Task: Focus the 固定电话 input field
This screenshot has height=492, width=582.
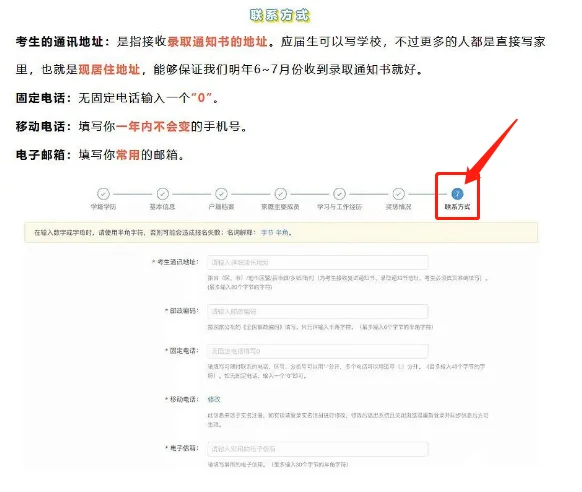Action: (318, 351)
